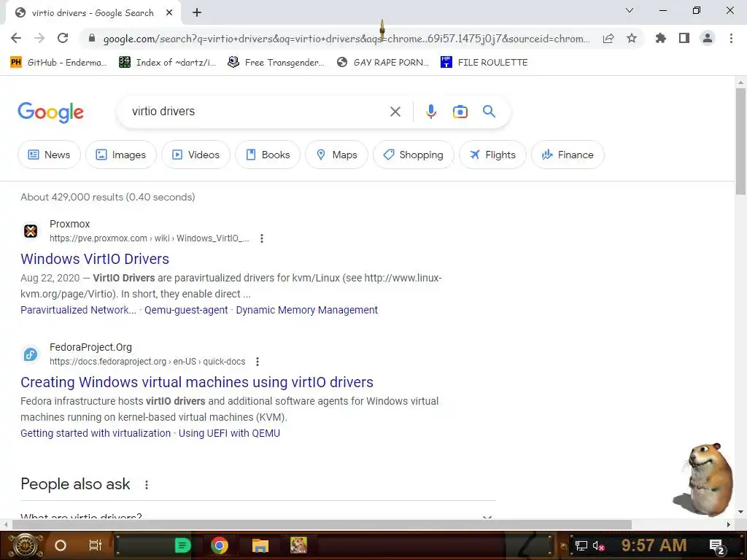Filter results by Images

(x=121, y=155)
